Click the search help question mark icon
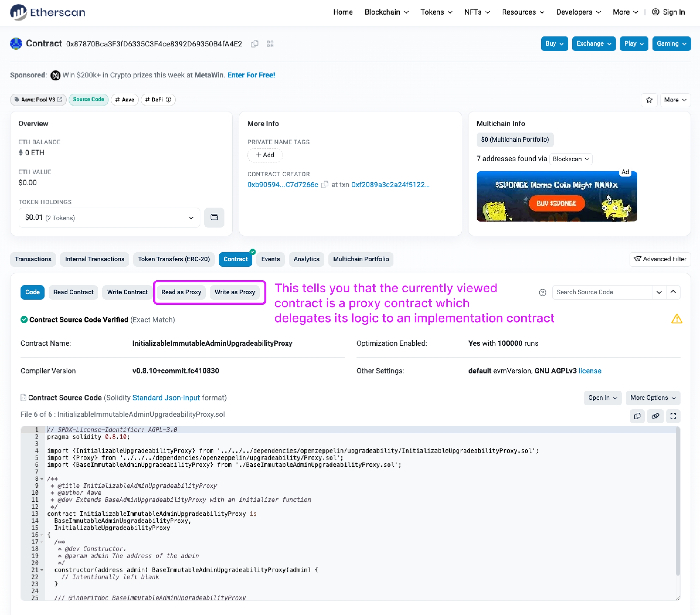This screenshot has width=700, height=615. click(542, 292)
